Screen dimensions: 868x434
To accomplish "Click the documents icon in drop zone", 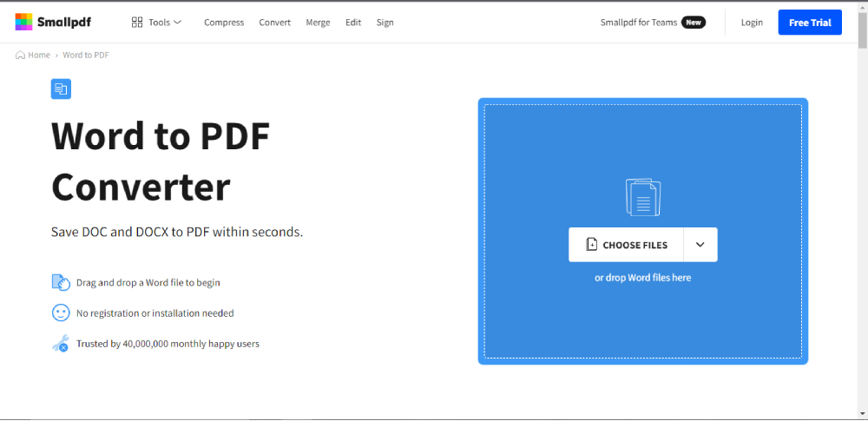I will pos(642,197).
